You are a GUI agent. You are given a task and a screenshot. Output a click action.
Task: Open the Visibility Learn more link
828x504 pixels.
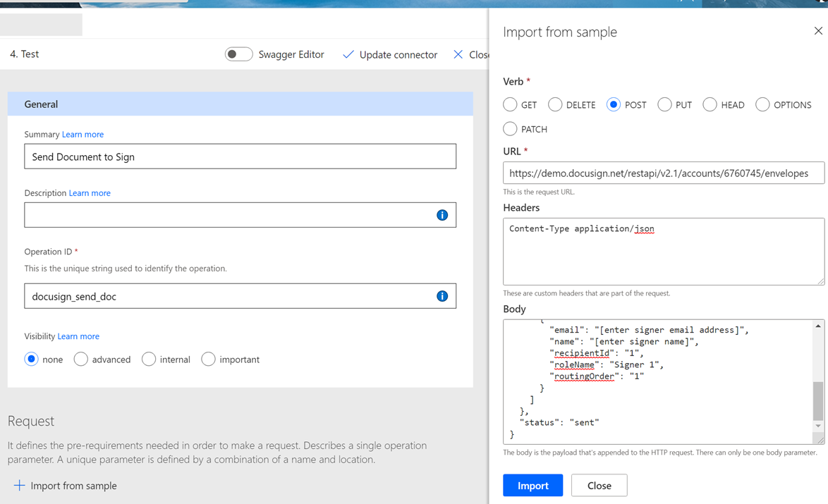[x=78, y=336]
